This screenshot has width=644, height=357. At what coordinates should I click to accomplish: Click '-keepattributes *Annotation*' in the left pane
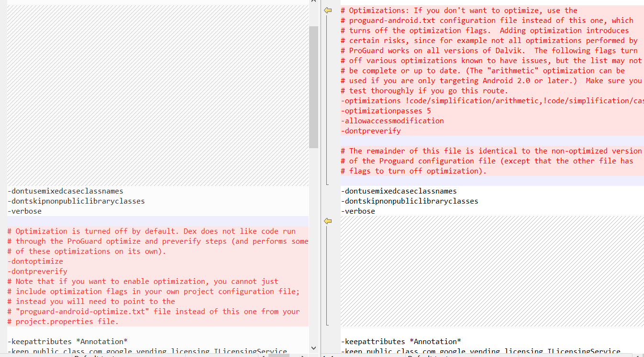click(67, 341)
